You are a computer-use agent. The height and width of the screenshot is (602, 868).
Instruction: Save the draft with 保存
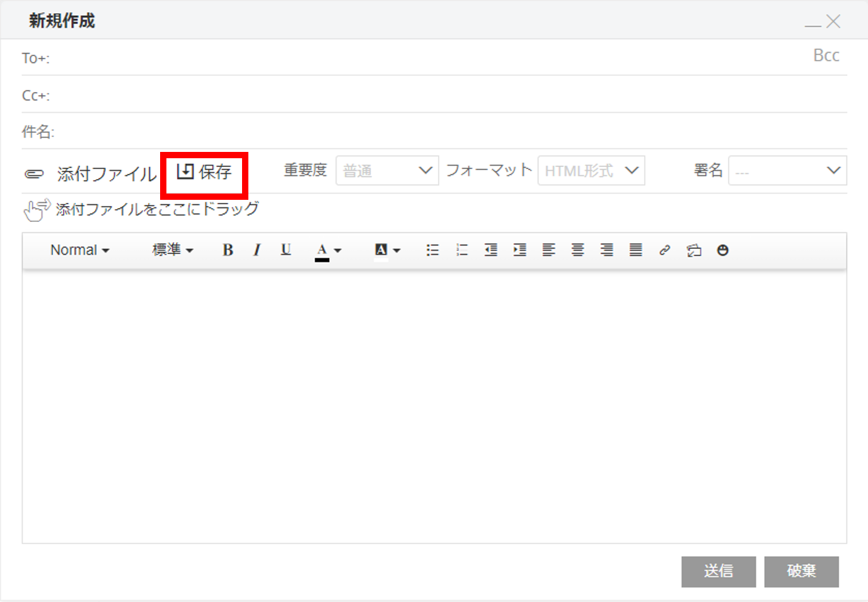[x=204, y=171]
